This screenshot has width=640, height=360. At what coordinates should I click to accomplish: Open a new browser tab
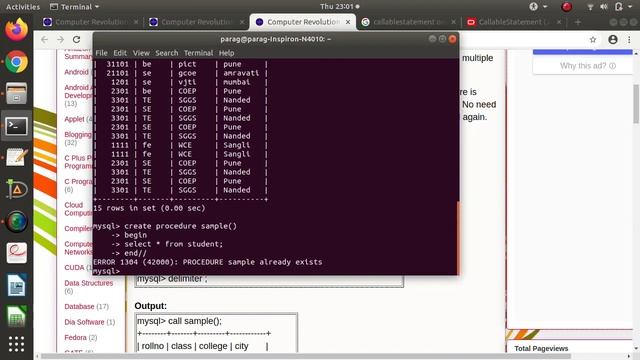(x=578, y=22)
